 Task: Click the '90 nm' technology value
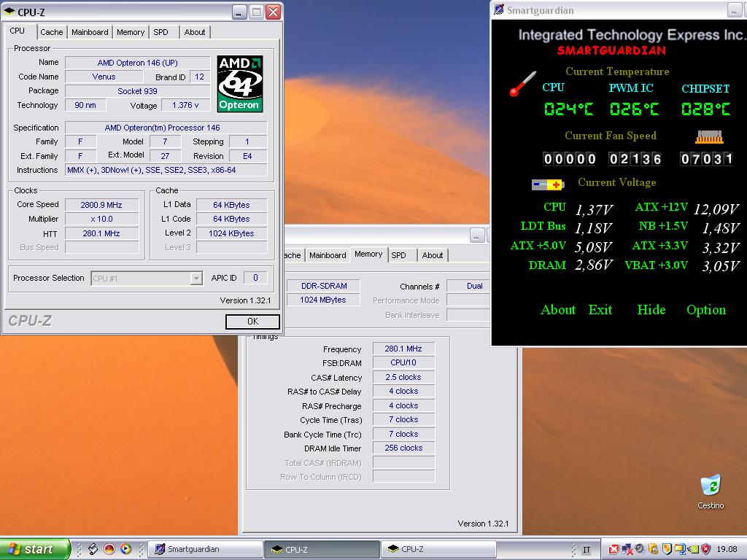click(x=85, y=105)
